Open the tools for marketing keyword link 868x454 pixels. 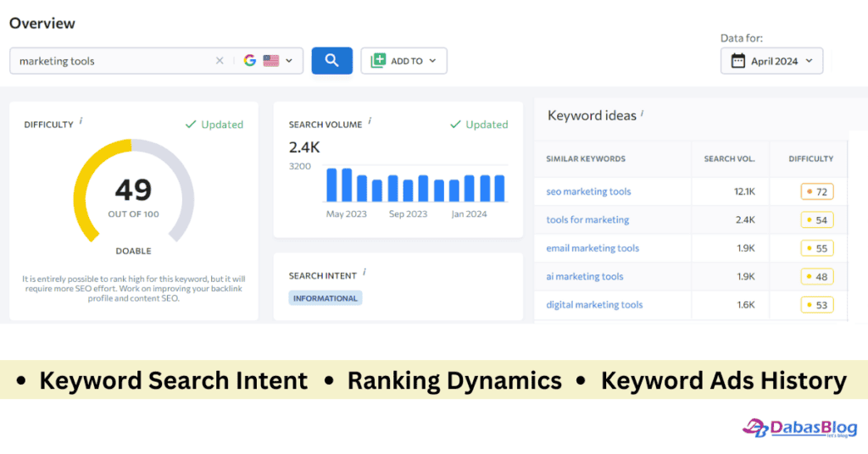587,219
